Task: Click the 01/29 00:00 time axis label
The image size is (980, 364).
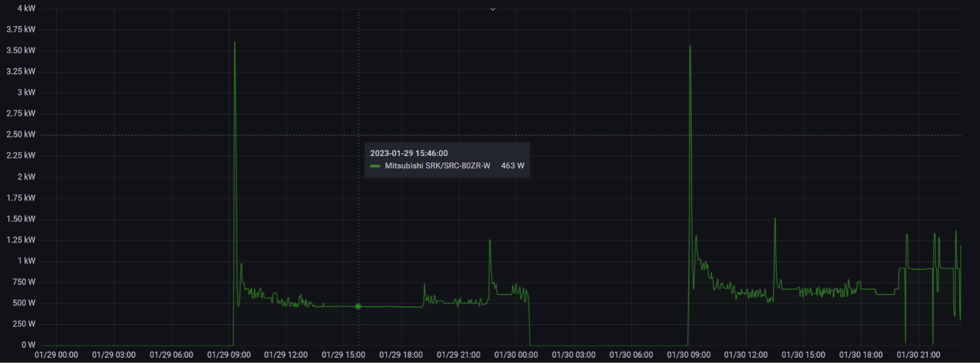Action: coord(56,355)
